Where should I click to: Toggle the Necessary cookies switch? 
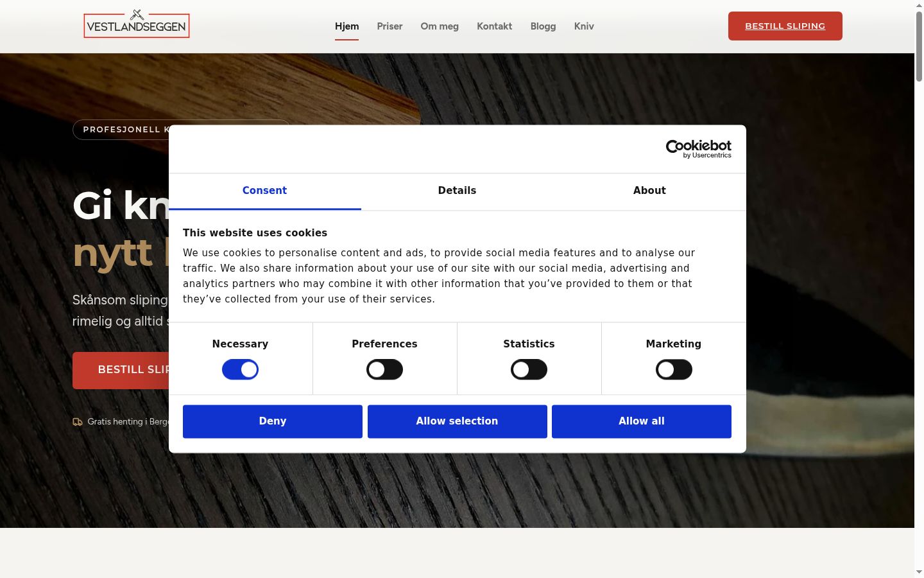point(240,370)
